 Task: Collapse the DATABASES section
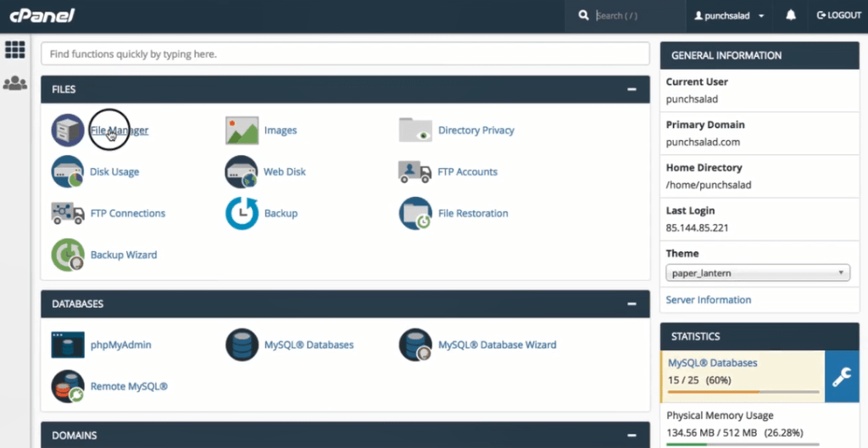(x=632, y=304)
